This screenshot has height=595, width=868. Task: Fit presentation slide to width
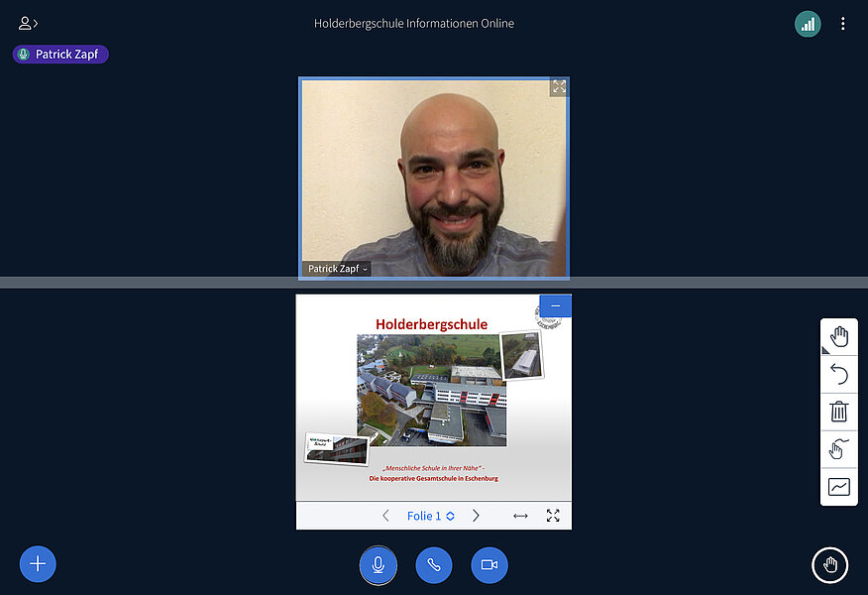click(520, 516)
